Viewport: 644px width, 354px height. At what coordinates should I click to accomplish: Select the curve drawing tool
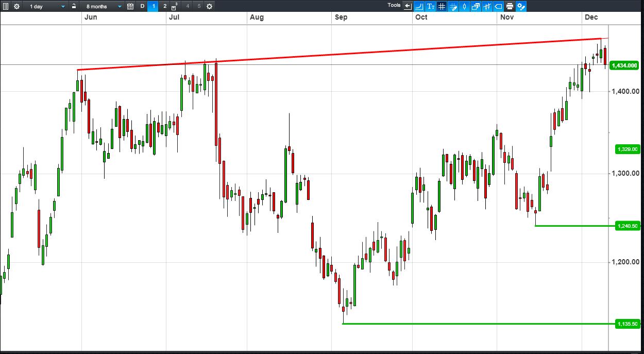419,6
